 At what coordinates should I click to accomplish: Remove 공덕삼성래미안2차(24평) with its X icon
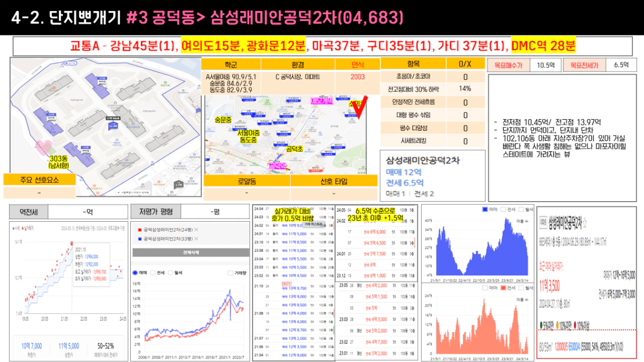point(196,229)
